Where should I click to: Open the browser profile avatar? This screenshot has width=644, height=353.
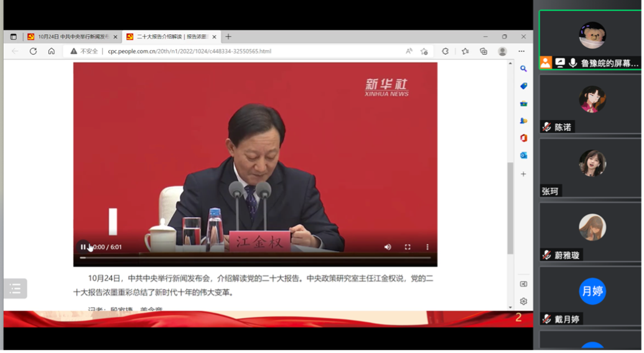pyautogui.click(x=503, y=51)
